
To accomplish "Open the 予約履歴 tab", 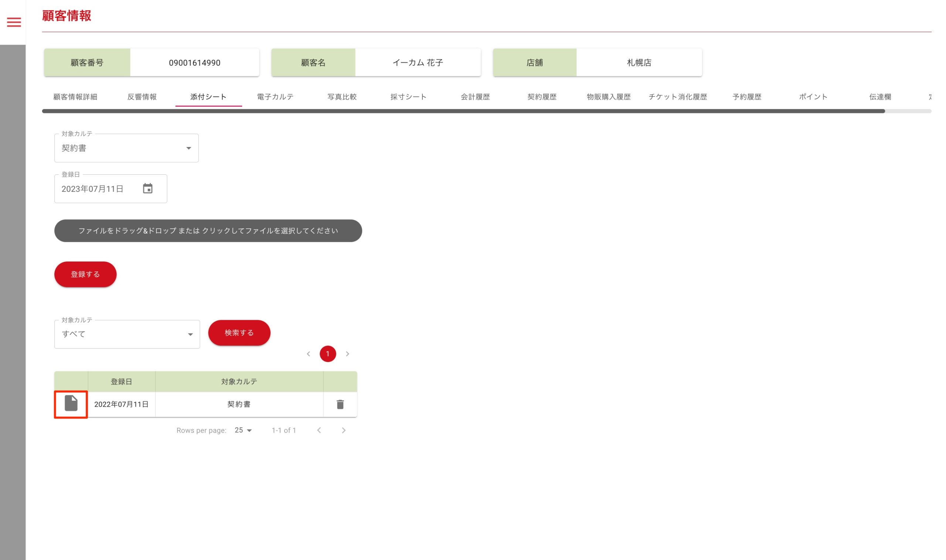I will 746,97.
